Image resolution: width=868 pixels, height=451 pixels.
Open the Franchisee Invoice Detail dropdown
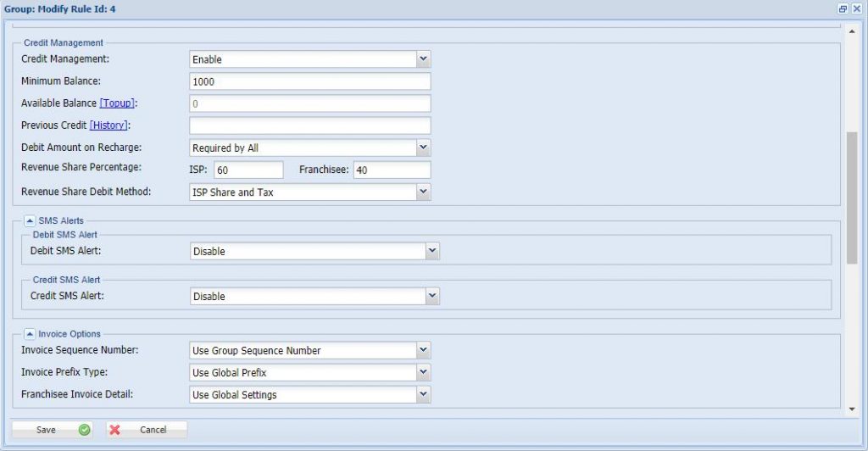click(424, 394)
